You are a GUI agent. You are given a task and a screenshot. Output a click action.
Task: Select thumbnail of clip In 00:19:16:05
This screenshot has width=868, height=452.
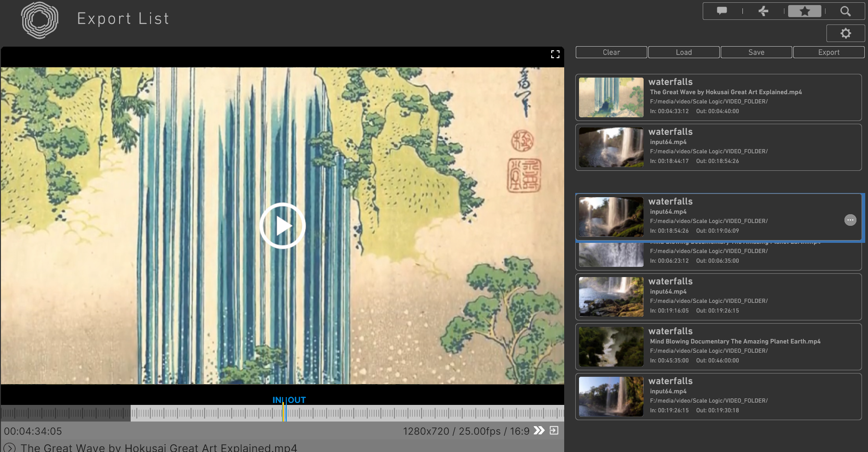click(x=611, y=297)
